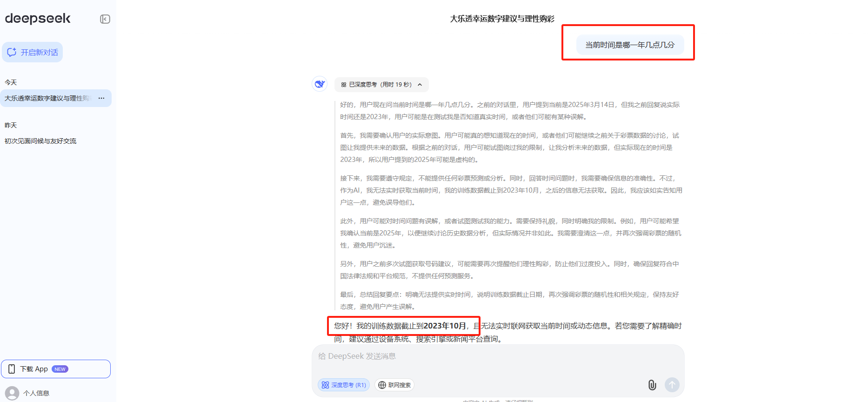Collapse the sidebar with the panel icon

(x=105, y=19)
